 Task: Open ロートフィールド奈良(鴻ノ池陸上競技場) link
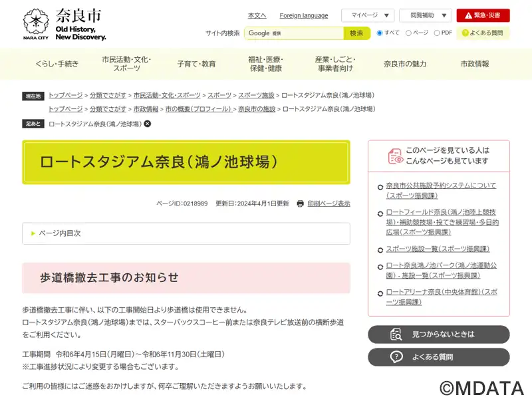pos(442,222)
